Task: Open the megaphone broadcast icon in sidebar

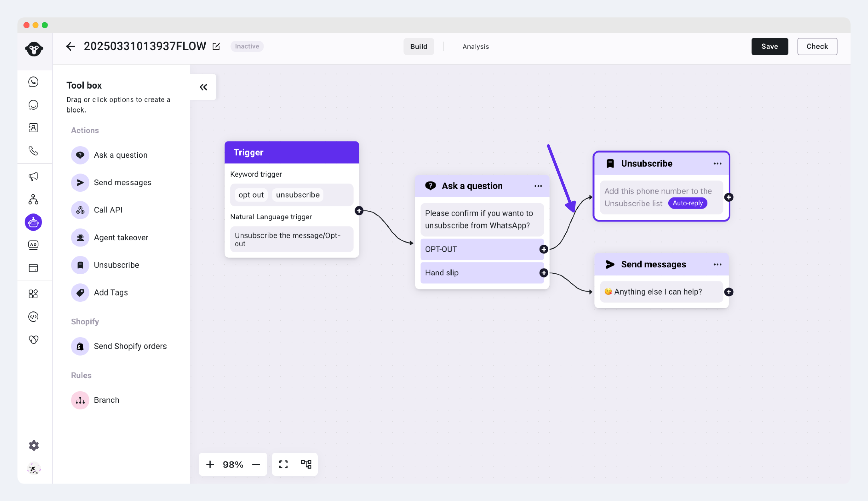Action: tap(33, 177)
